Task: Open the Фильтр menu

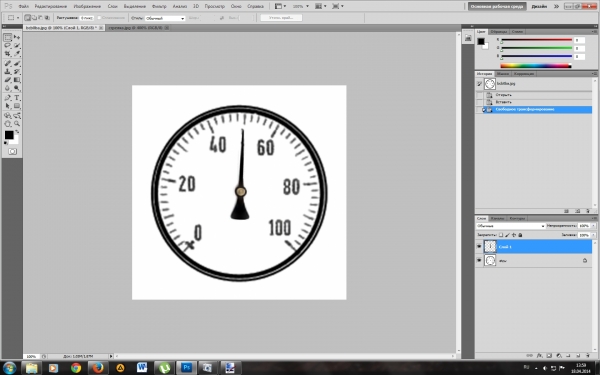Action: [159, 7]
